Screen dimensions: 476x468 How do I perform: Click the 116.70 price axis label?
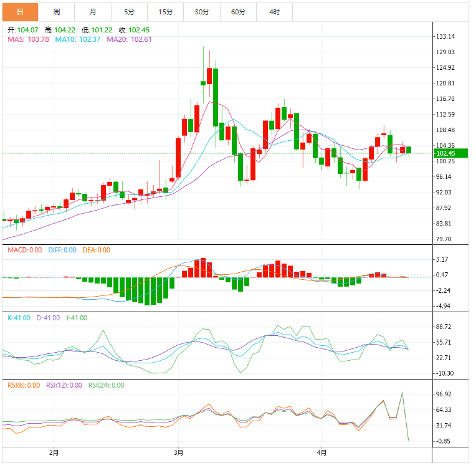point(445,98)
